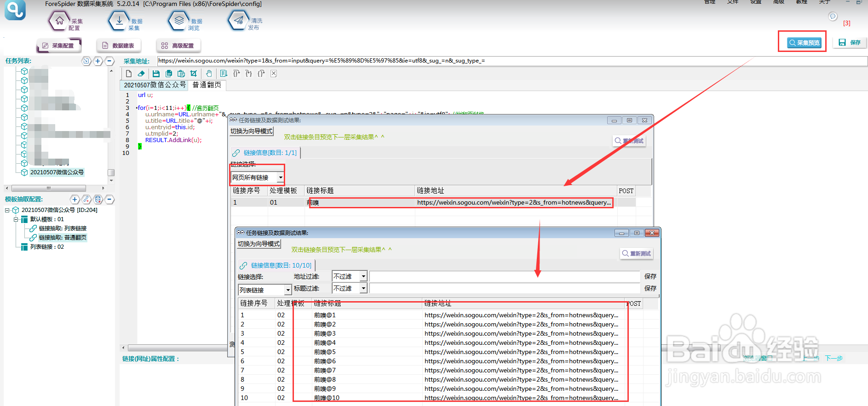Click the 链接标题 column header in the front window
Viewport: 868px width, 406px height.
(367, 303)
